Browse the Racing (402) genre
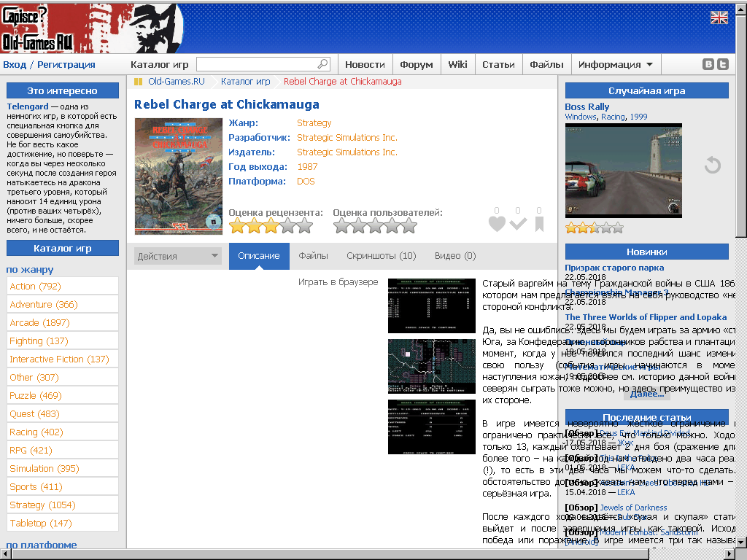Image resolution: width=747 pixels, height=560 pixels. (63, 432)
